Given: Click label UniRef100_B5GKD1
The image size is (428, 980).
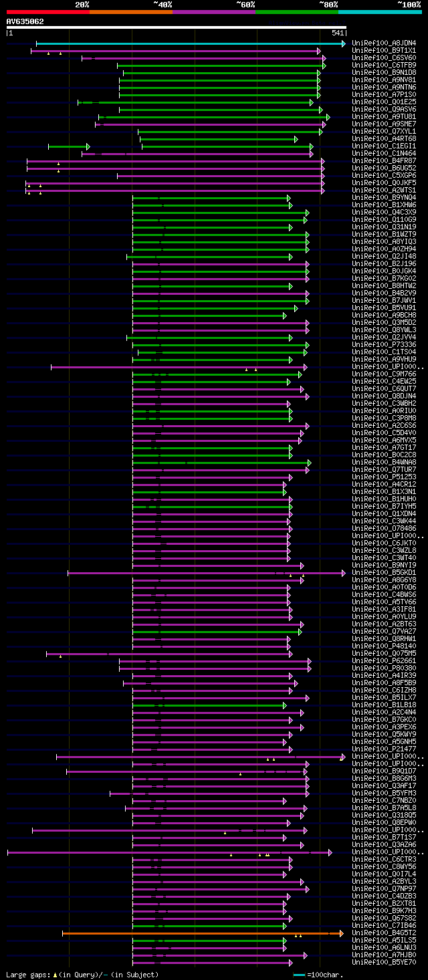Looking at the screenshot, I should pos(384,573).
